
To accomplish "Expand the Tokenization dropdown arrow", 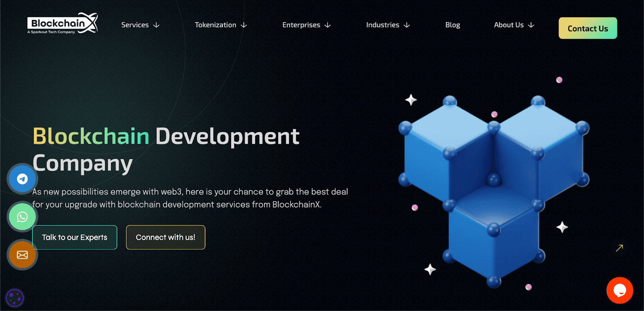I will tap(244, 25).
